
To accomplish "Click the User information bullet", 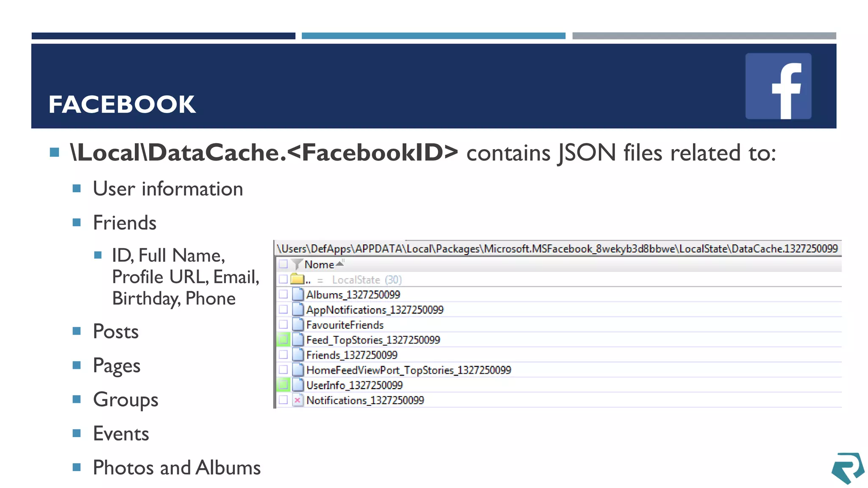I will [168, 189].
